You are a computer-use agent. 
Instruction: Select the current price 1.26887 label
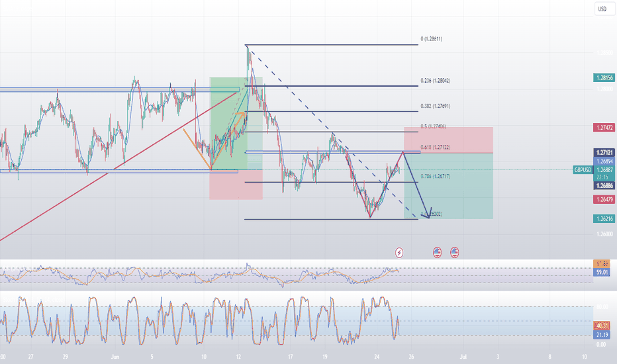pyautogui.click(x=604, y=170)
